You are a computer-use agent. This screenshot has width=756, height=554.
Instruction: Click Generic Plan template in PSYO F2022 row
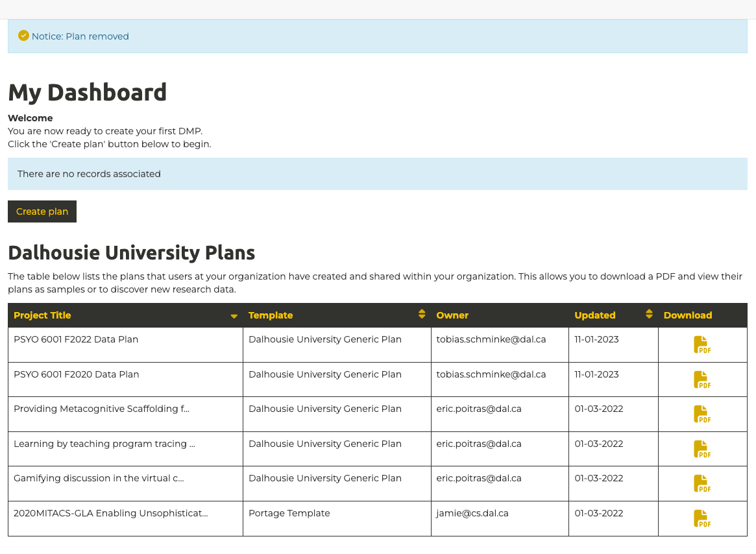pyautogui.click(x=325, y=339)
